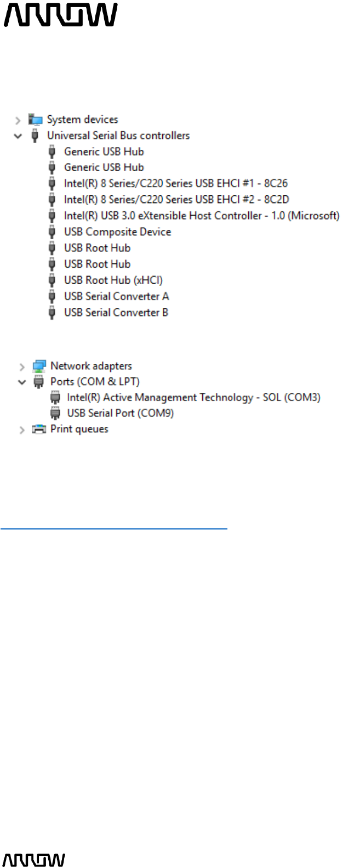Select Intel Active Management Technology SOL (COM3)
Screen dimensions: 354x868
click(193, 397)
